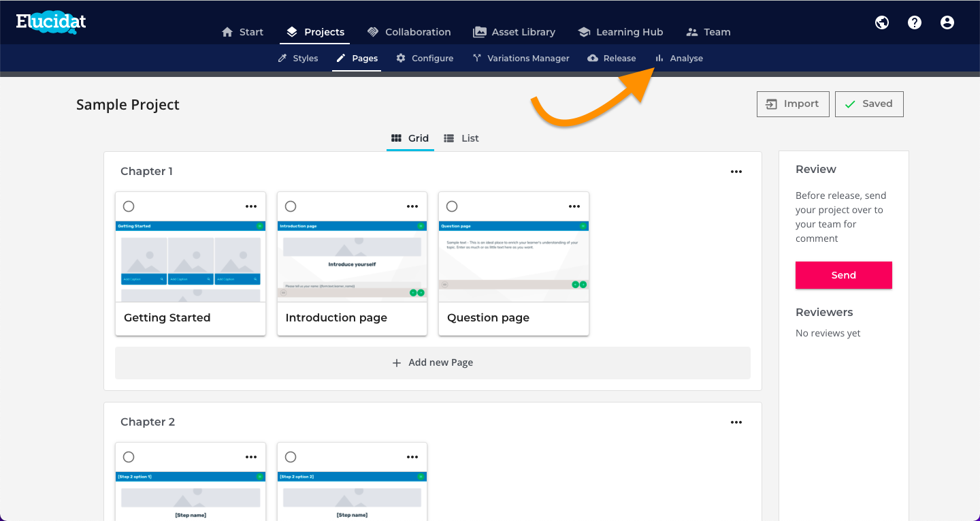Open the help question mark icon
This screenshot has width=980, height=521.
click(915, 22)
